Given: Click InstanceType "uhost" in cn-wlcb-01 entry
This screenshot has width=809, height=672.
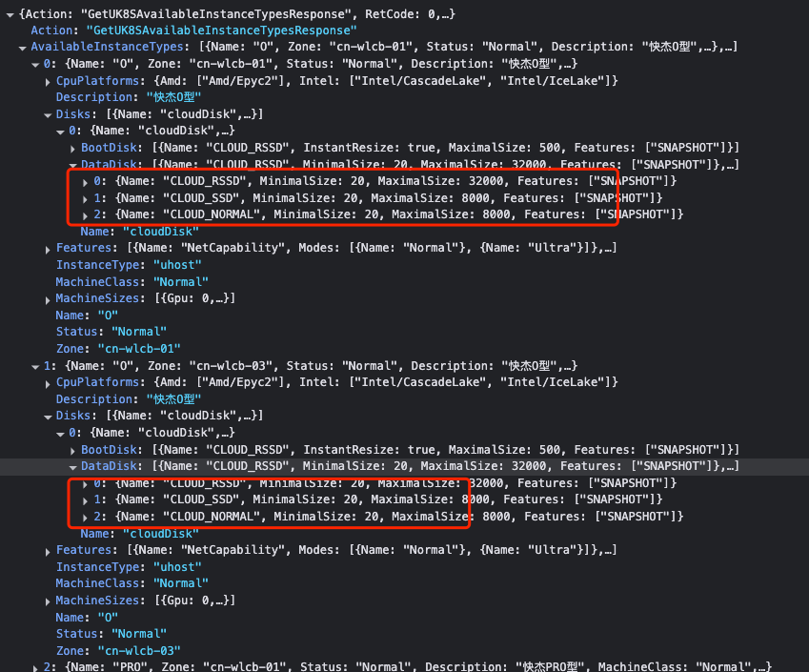Looking at the screenshot, I should [129, 265].
